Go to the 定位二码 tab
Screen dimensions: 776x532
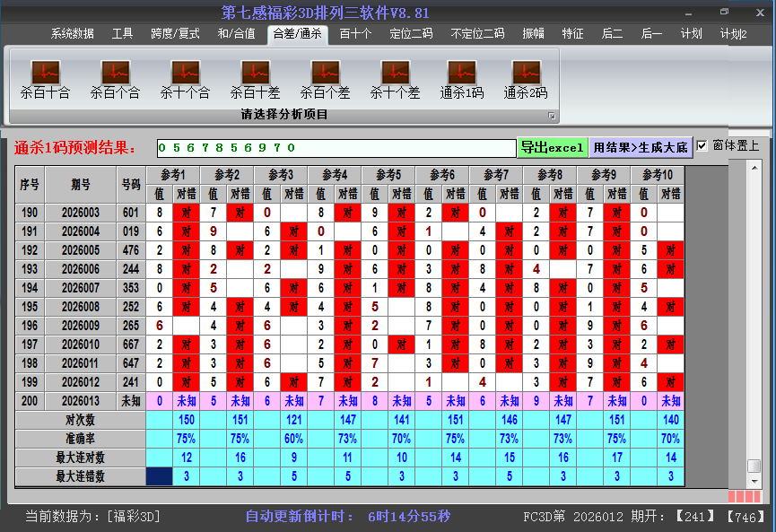pos(411,34)
